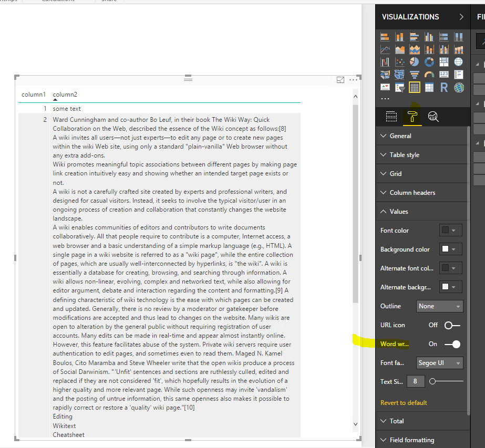
Task: Toggle the URL icon switch
Action: click(x=452, y=325)
